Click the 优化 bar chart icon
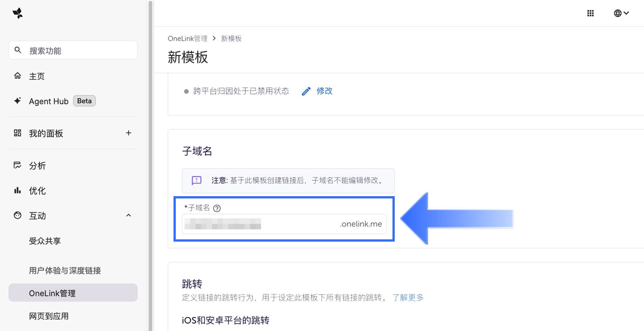This screenshot has width=644, height=331. (x=17, y=190)
